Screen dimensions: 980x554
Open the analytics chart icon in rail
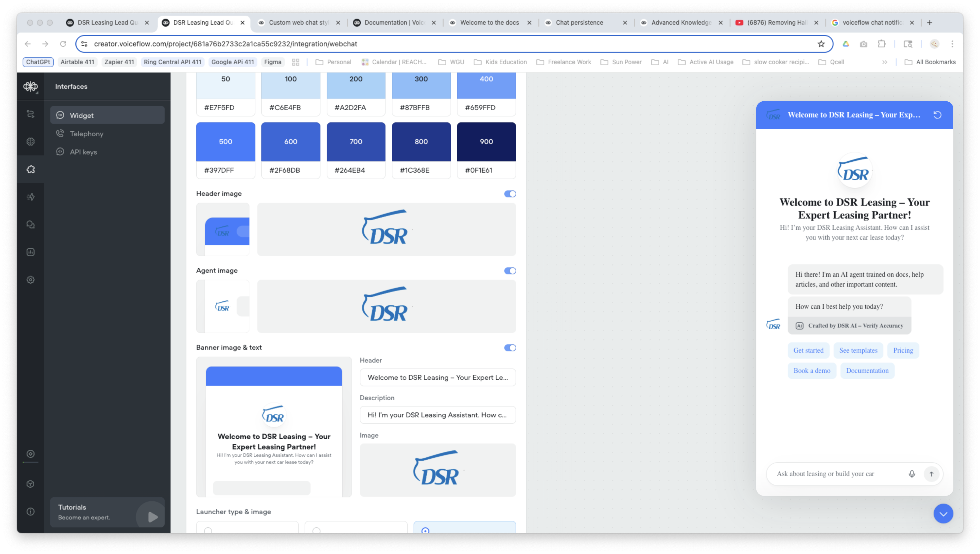pyautogui.click(x=30, y=252)
